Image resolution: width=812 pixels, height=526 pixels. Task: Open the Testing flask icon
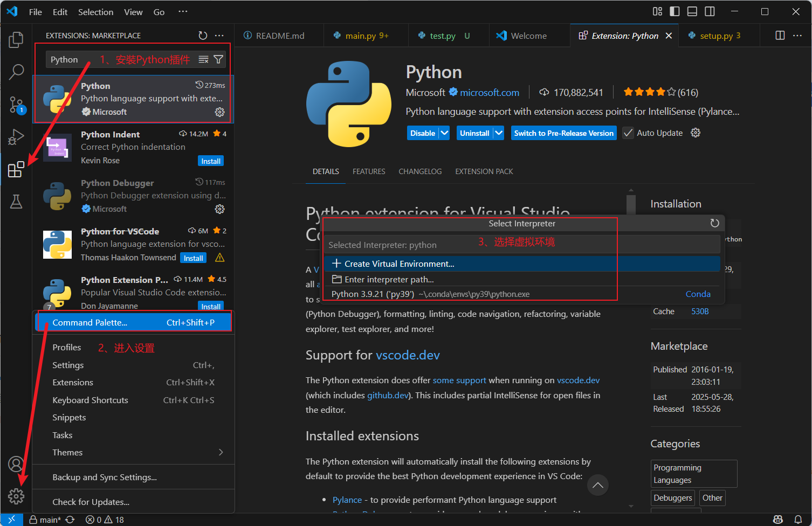pos(16,202)
